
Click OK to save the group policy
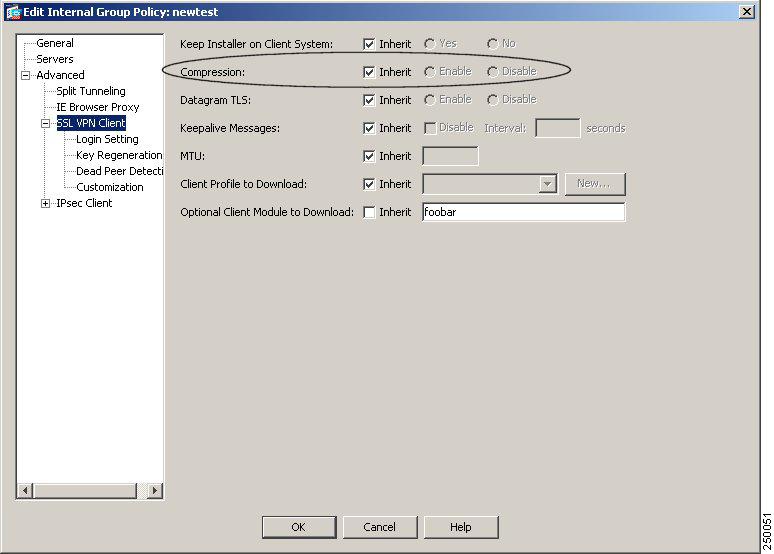click(299, 527)
